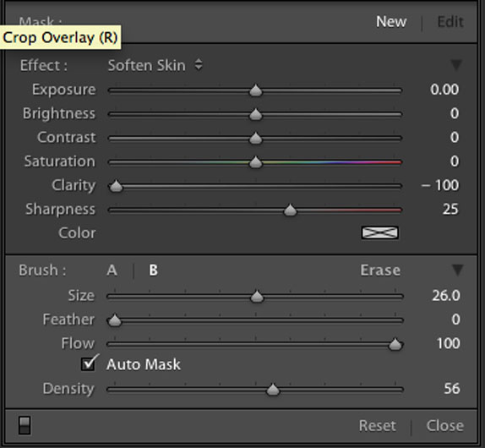
Task: Click the Exposure slider handle
Action: (255, 90)
